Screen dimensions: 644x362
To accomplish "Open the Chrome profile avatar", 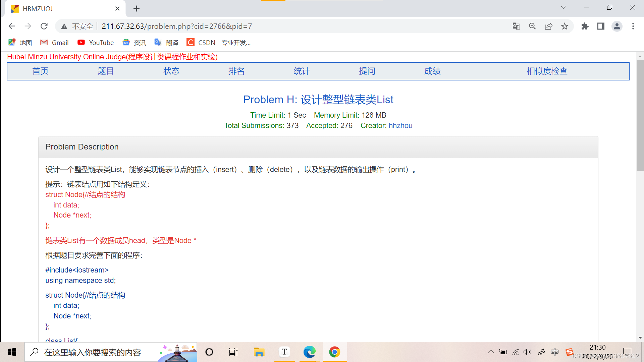I will [617, 26].
